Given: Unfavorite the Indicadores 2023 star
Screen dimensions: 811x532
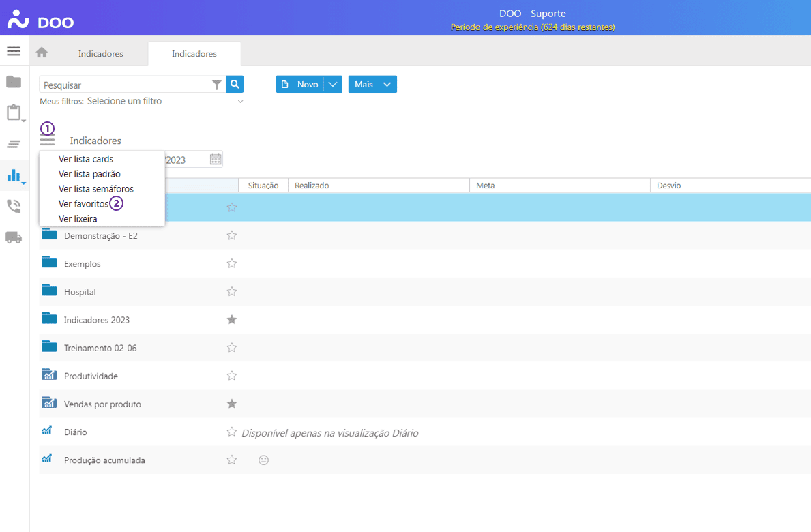Looking at the screenshot, I should [232, 320].
